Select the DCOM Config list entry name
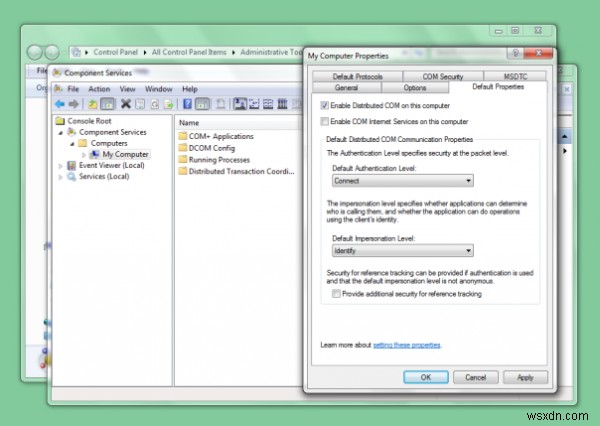Viewport: 600px width, 426px height. point(212,148)
